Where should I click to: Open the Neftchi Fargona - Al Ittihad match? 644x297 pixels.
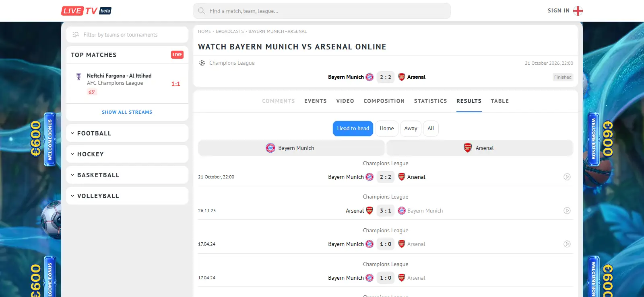tap(127, 84)
